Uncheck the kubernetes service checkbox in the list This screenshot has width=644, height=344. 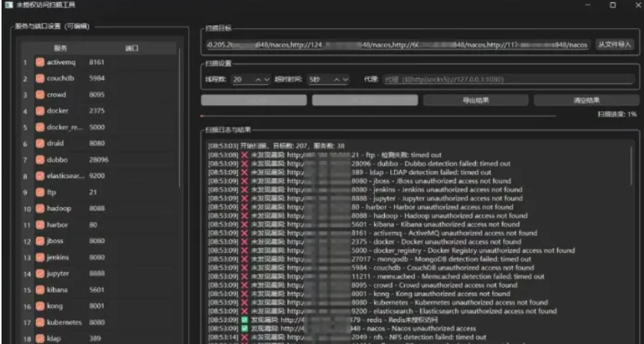pyautogui.click(x=40, y=323)
